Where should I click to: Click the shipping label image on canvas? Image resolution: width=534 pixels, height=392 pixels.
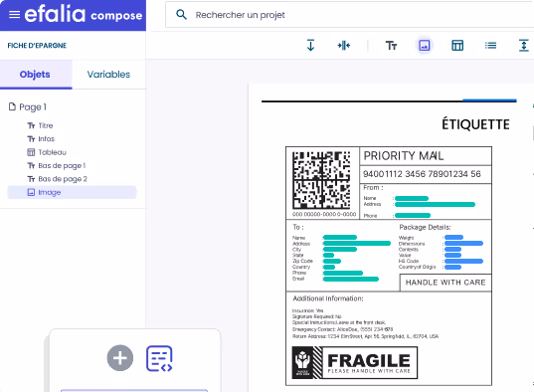(389, 267)
